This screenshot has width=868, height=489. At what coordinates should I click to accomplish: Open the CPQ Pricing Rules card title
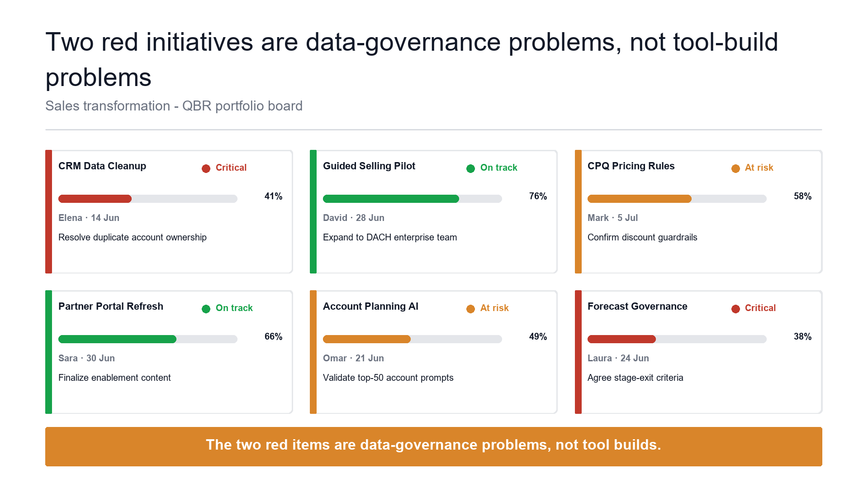tap(631, 166)
